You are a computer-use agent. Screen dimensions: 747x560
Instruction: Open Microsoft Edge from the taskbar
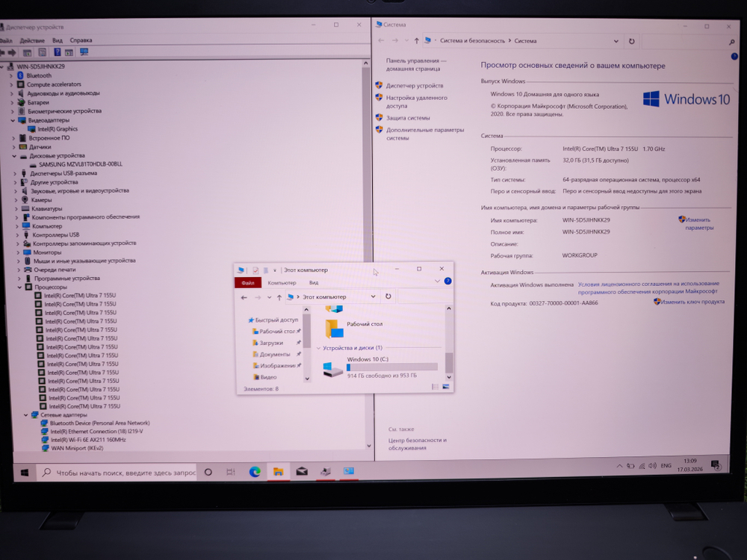[x=254, y=472]
